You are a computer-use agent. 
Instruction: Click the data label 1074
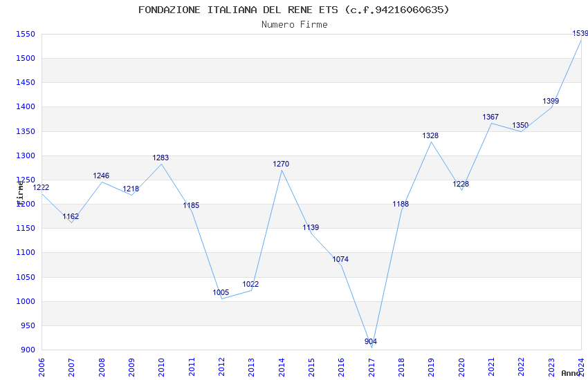tap(340, 259)
